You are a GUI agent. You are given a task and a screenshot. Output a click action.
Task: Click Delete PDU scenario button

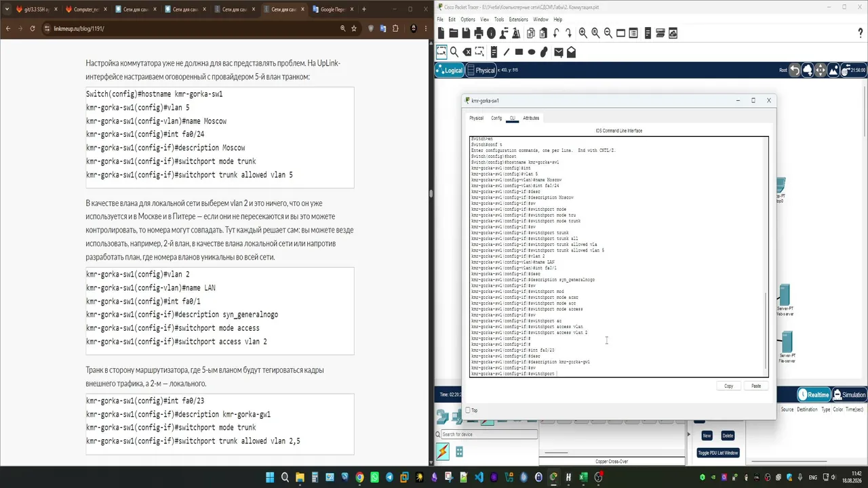tap(728, 436)
